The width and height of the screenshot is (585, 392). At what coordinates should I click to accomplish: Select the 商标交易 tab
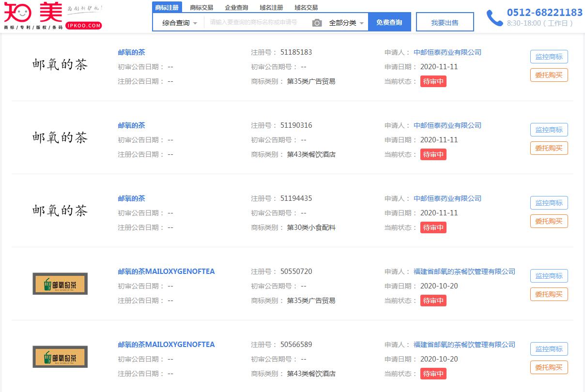pyautogui.click(x=201, y=8)
